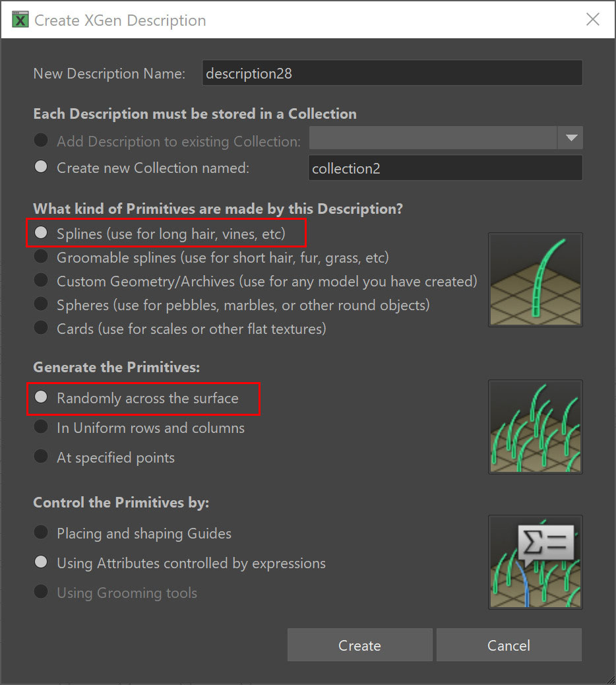Click the randomly-placed primitives preview image
616x685 pixels.
[535, 426]
